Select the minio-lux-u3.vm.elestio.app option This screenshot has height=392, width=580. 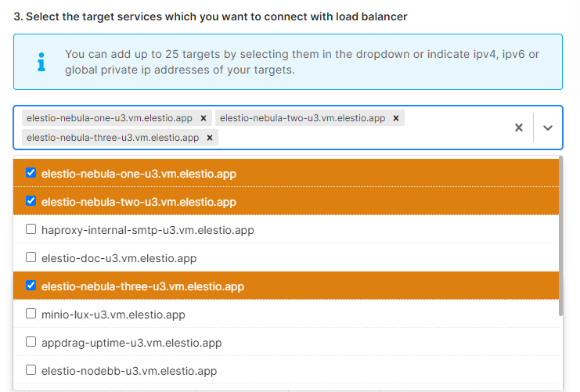113,315
